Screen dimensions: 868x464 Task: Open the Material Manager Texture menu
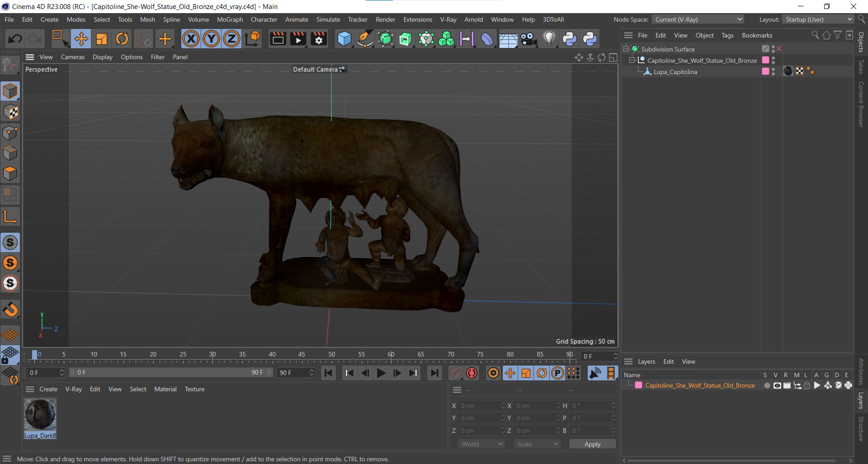[194, 389]
